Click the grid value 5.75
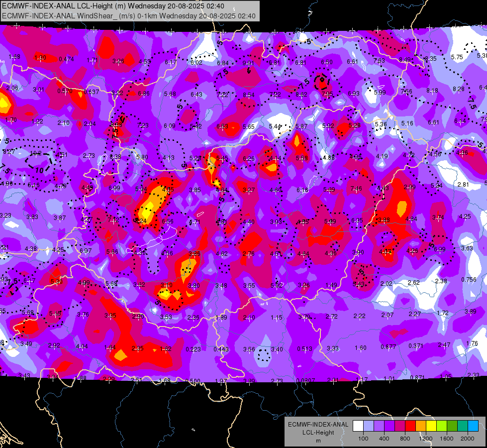Viewport: 487px width, 448px height. (x=457, y=57)
